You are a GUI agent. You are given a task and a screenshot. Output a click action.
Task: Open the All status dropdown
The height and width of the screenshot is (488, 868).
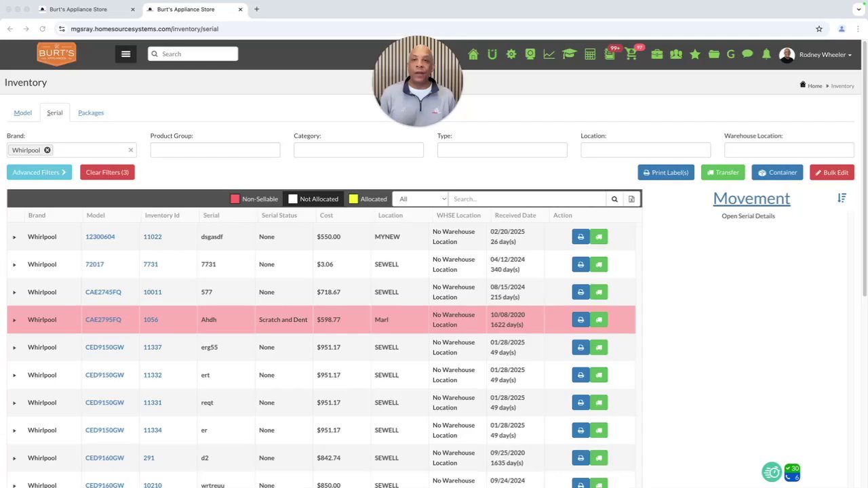coord(420,199)
